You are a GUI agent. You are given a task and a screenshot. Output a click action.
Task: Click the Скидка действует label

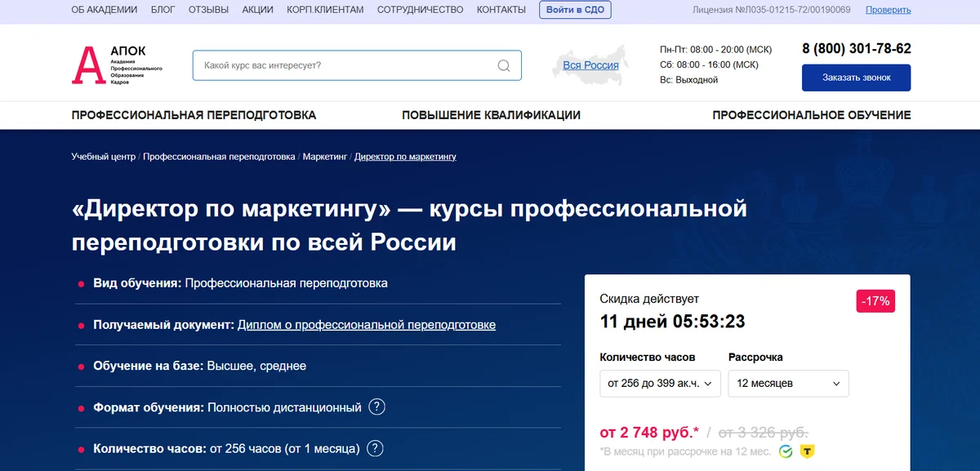pyautogui.click(x=650, y=299)
